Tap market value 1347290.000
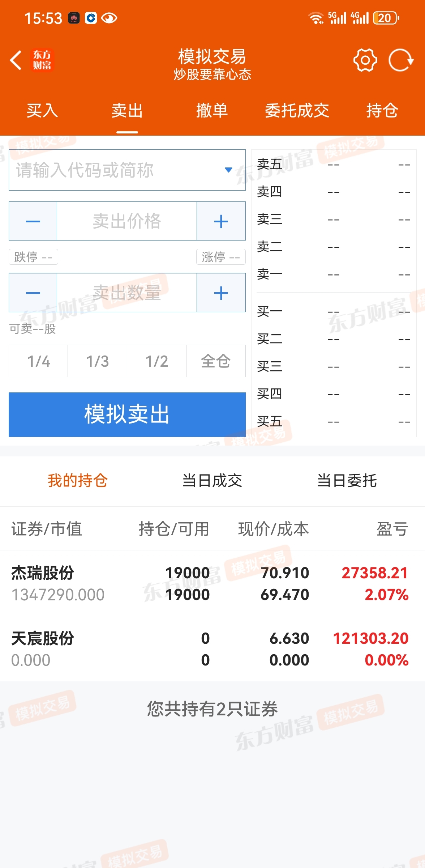Image resolution: width=425 pixels, height=868 pixels. 58,595
